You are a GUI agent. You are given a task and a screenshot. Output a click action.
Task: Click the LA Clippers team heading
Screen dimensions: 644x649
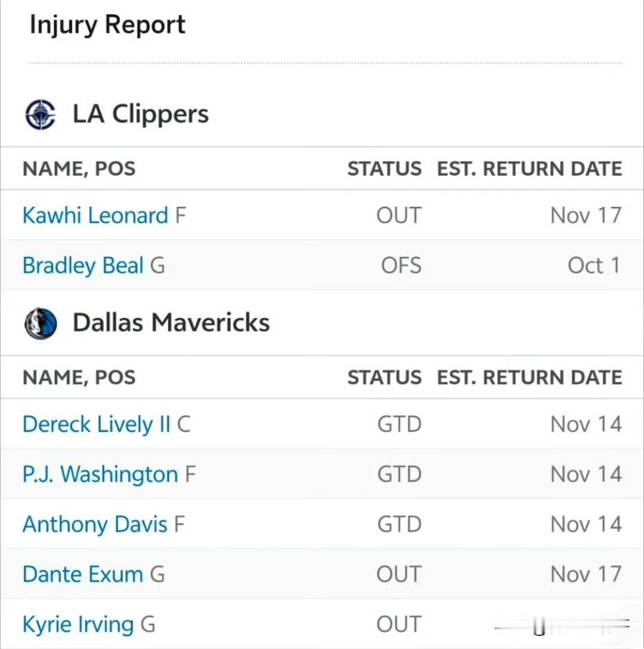click(x=141, y=114)
